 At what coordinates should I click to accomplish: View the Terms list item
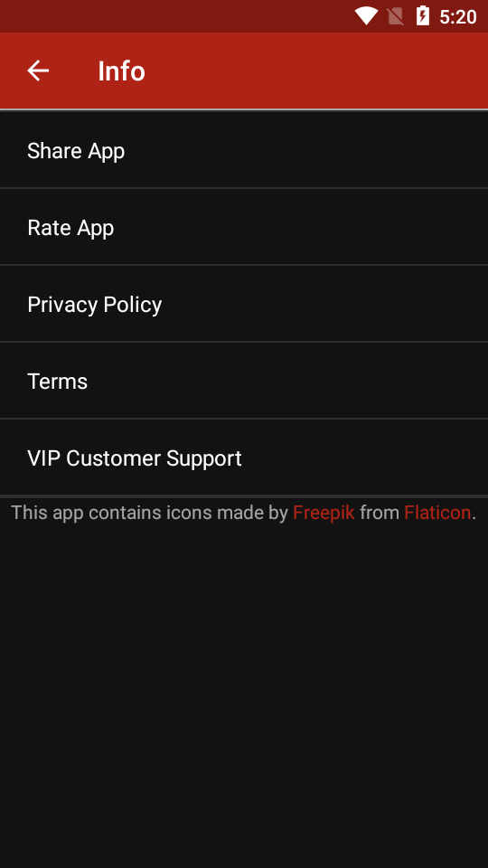click(244, 381)
